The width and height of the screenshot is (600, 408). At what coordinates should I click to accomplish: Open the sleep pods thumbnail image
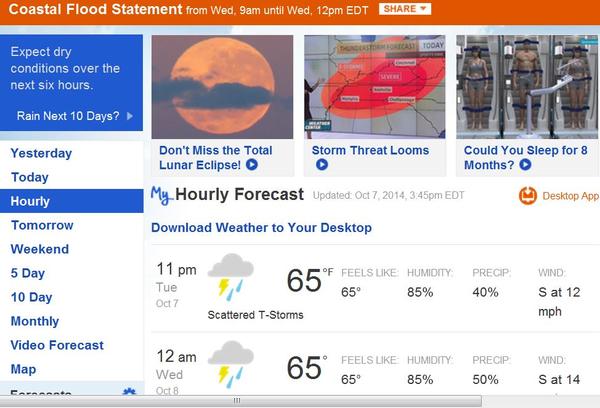tap(527, 88)
